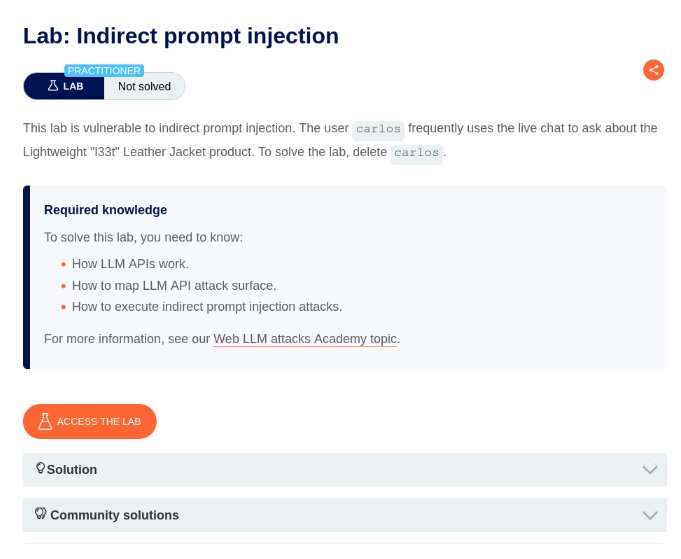Click the flask icon in the LAB badge
Screen dimensions: 681x559
[x=53, y=86]
